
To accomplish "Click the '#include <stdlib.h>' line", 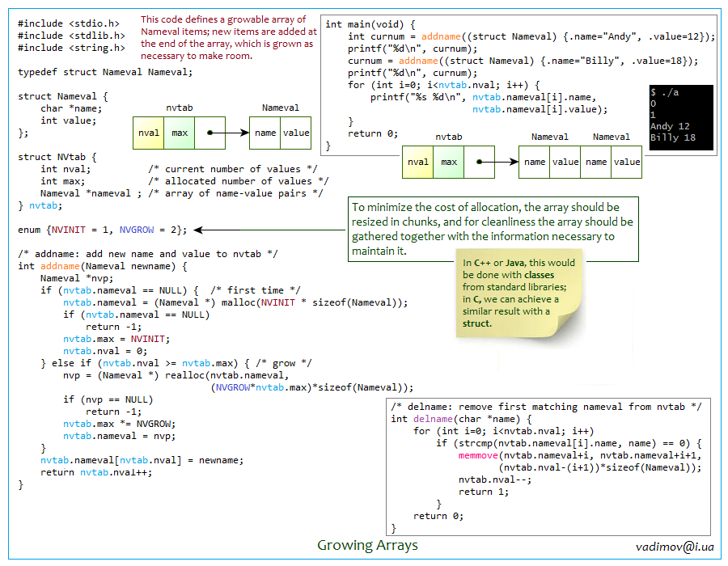I will pyautogui.click(x=71, y=36).
